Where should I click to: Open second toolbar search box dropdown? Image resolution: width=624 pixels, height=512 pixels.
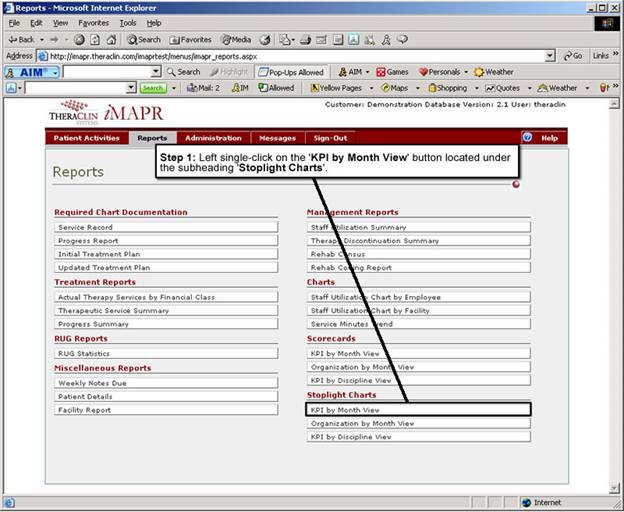(x=131, y=88)
